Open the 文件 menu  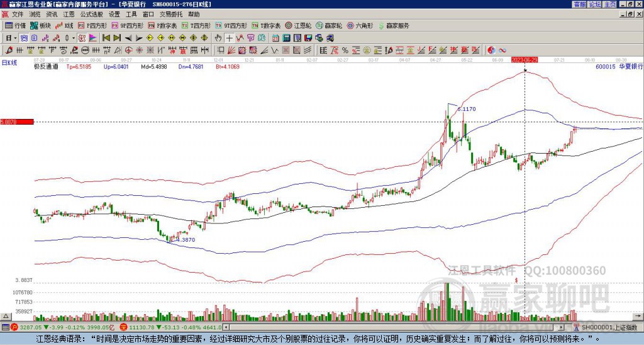17,14
